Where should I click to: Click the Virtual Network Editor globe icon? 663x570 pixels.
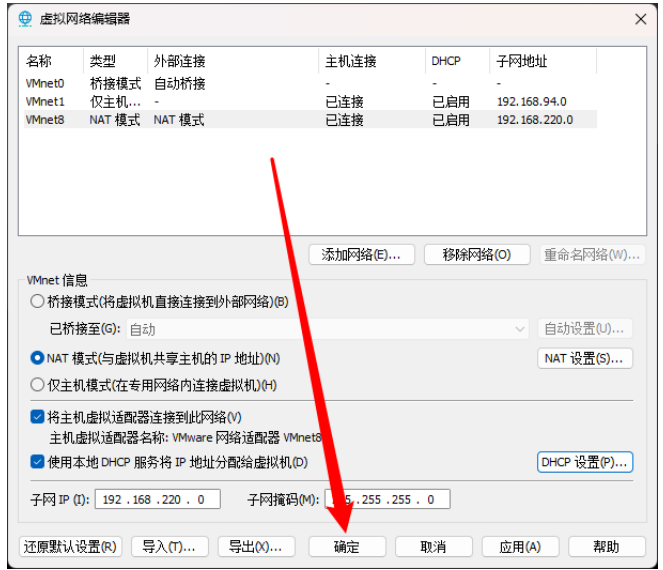pyautogui.click(x=25, y=19)
